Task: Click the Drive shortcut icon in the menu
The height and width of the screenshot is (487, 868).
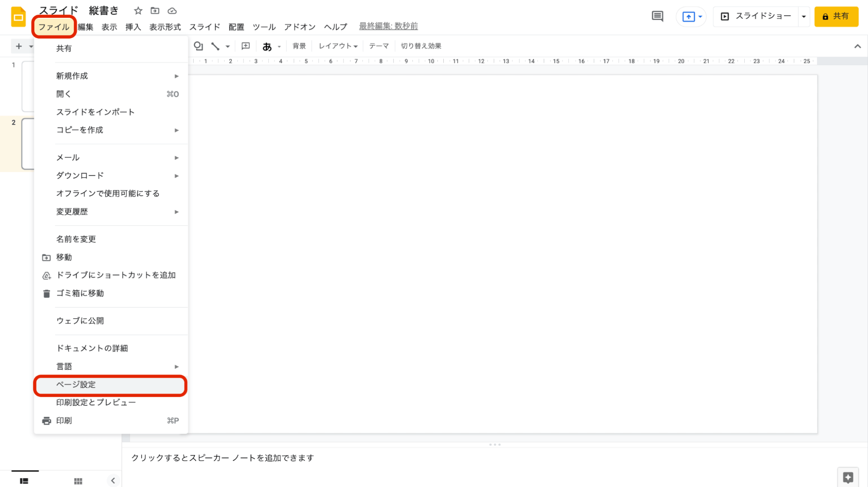Action: point(46,276)
